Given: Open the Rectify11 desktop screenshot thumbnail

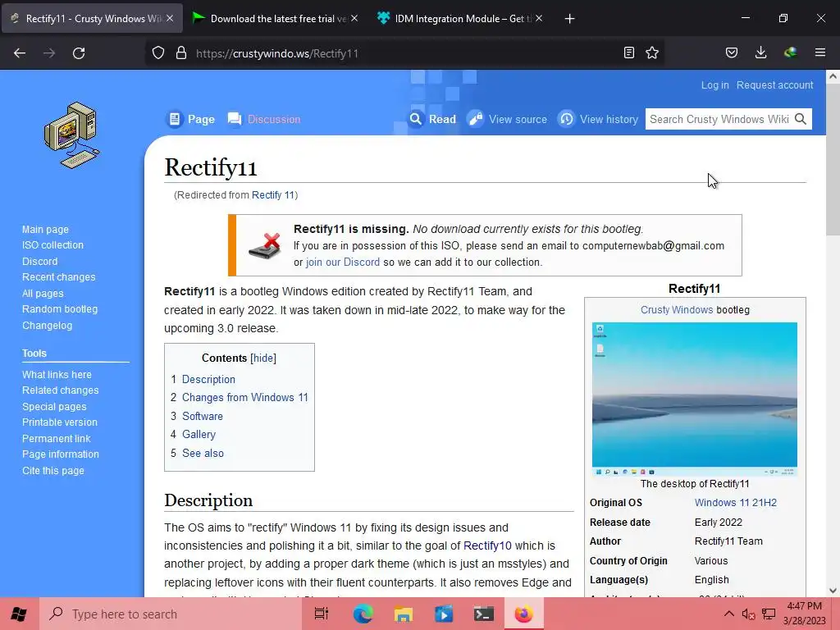Looking at the screenshot, I should (x=694, y=399).
